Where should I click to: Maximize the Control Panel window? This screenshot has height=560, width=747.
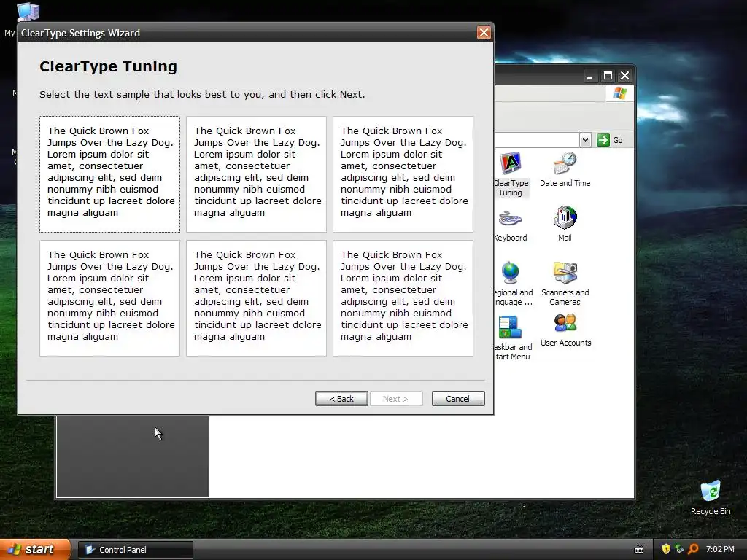tap(608, 76)
